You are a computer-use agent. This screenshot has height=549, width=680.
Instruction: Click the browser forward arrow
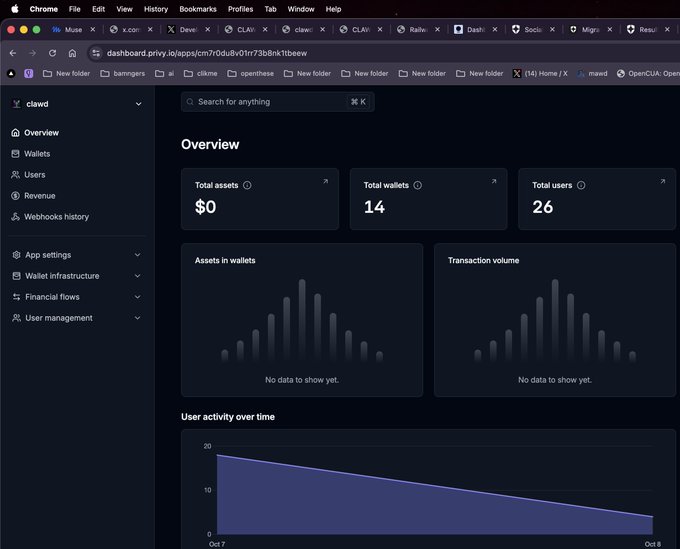tap(33, 53)
